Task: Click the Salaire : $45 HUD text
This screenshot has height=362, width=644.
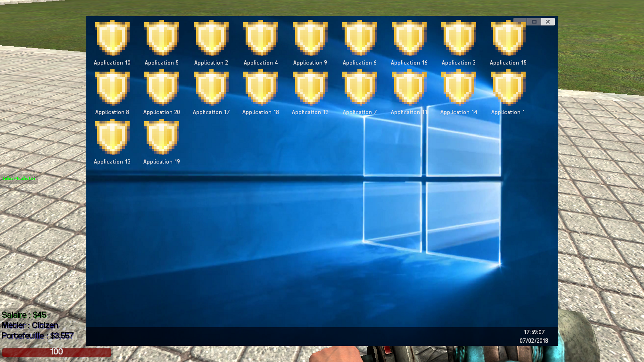Action: tap(24, 315)
